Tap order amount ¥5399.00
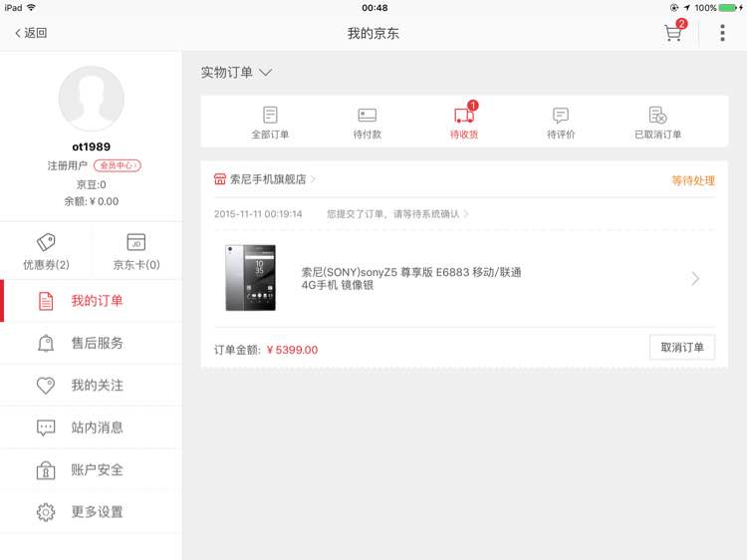The image size is (747, 560). click(x=292, y=350)
